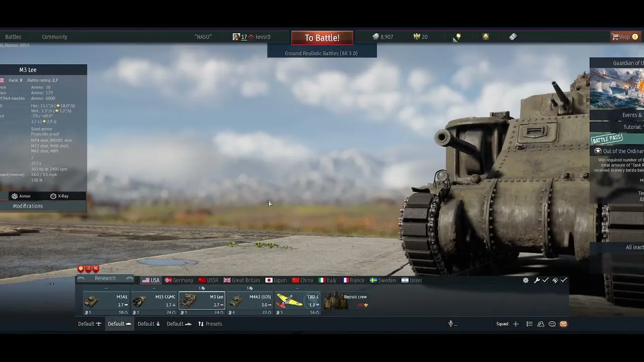Switch to the Italy nation tab
The width and height of the screenshot is (644, 362).
click(328, 281)
